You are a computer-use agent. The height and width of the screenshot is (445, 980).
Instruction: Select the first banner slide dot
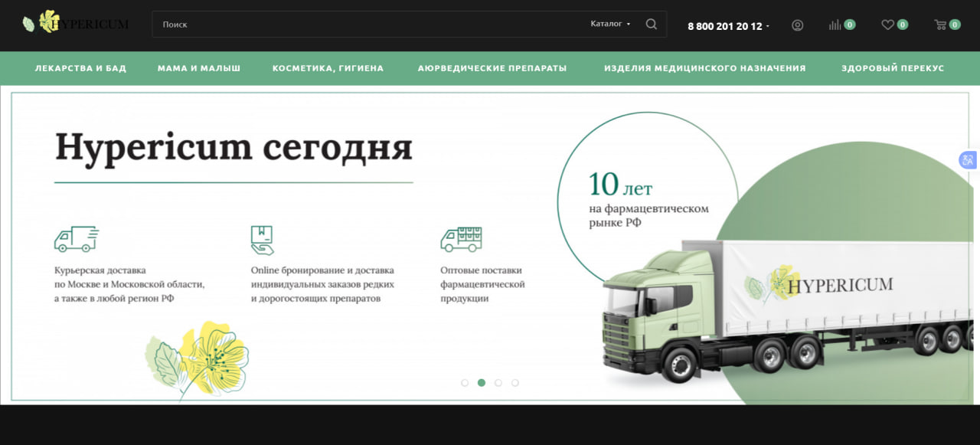[x=465, y=383]
